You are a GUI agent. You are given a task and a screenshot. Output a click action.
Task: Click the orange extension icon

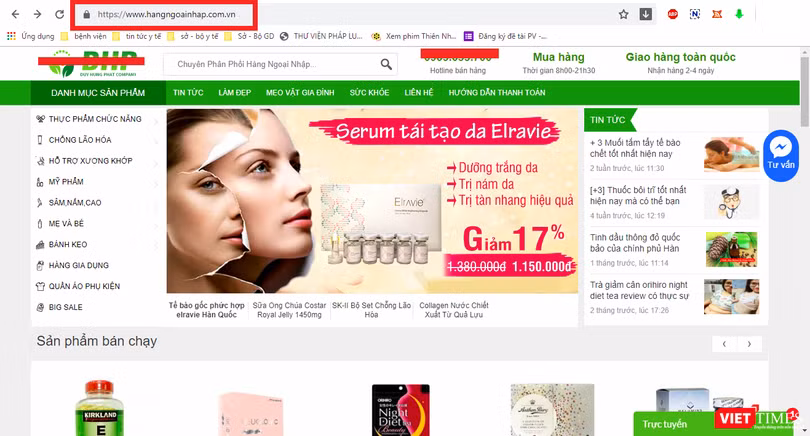716,14
